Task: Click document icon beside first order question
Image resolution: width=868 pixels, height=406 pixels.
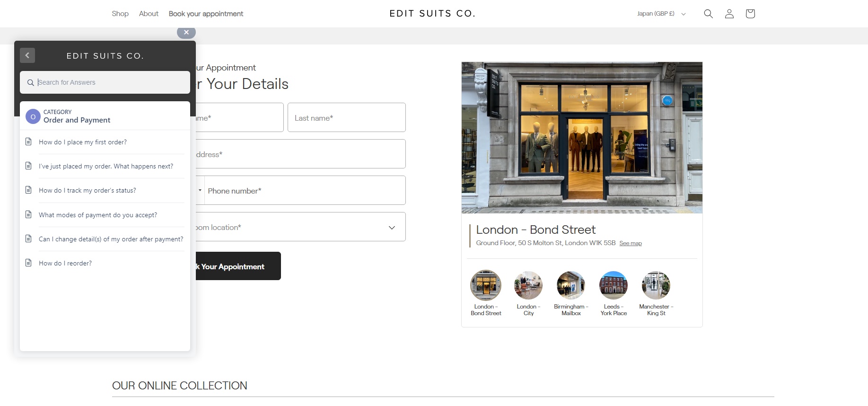Action: click(x=28, y=141)
